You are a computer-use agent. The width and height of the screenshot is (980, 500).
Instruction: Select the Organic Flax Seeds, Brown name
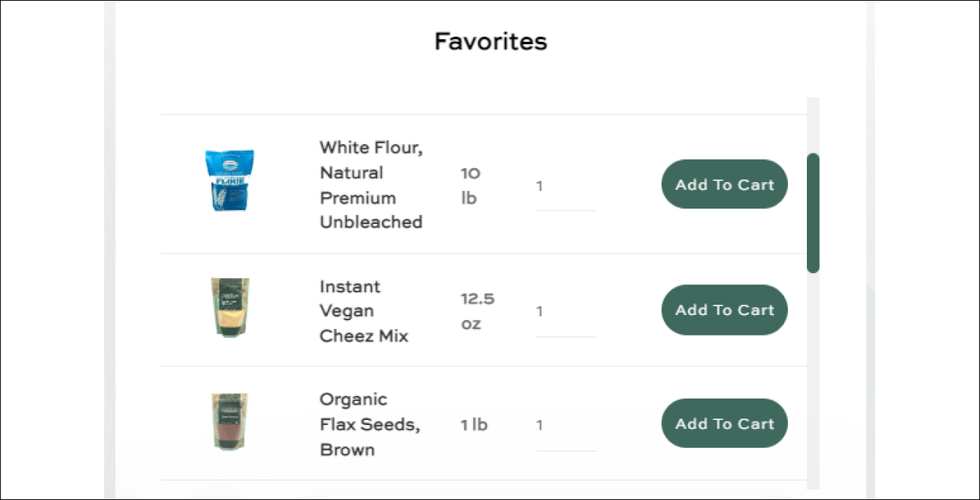pos(370,424)
